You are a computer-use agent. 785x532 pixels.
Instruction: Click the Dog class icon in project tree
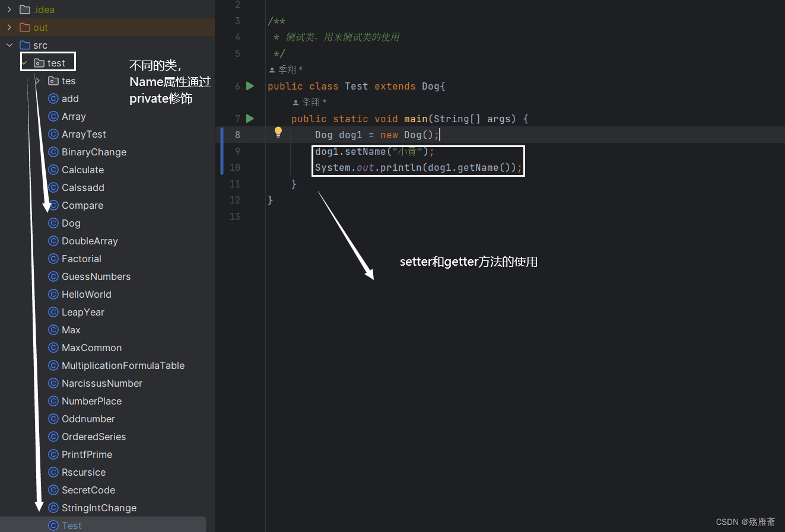coord(54,223)
